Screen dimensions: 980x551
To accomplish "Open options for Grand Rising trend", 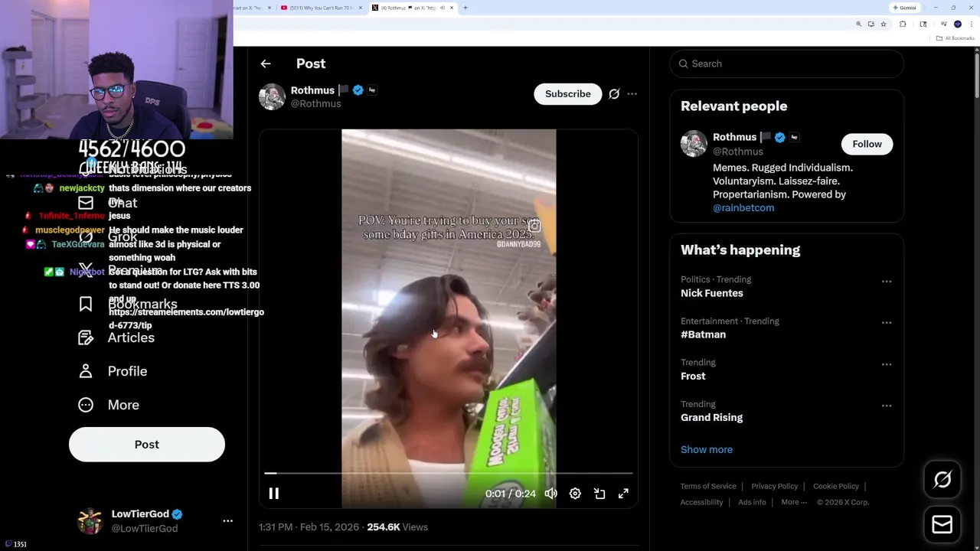I will tap(887, 406).
